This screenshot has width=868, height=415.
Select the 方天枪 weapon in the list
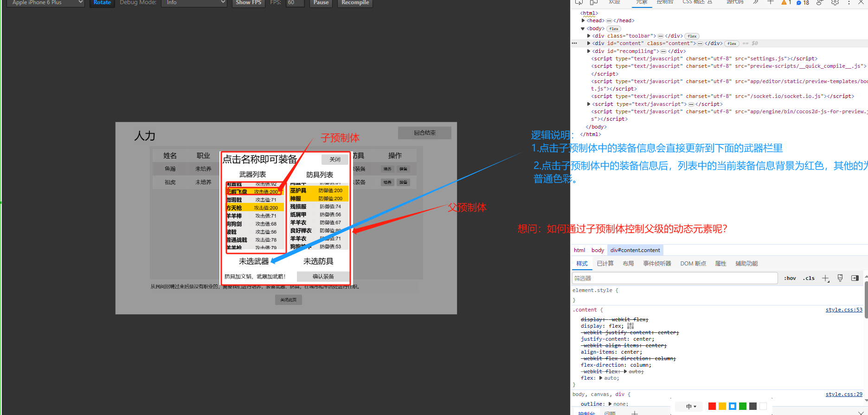pyautogui.click(x=255, y=208)
